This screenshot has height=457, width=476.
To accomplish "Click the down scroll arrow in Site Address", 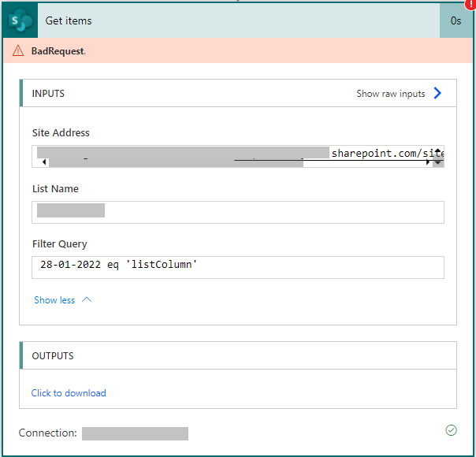I will tap(437, 163).
